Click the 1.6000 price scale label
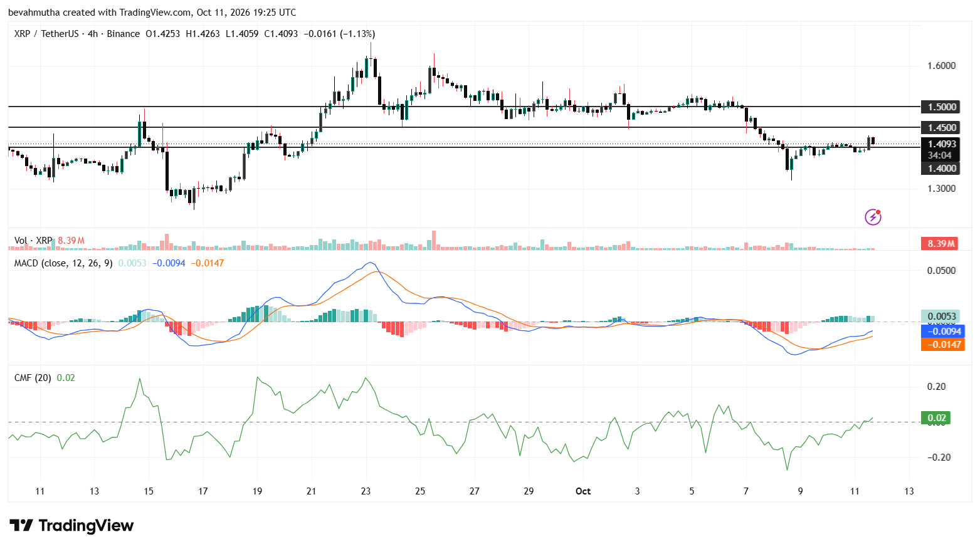 pyautogui.click(x=941, y=66)
